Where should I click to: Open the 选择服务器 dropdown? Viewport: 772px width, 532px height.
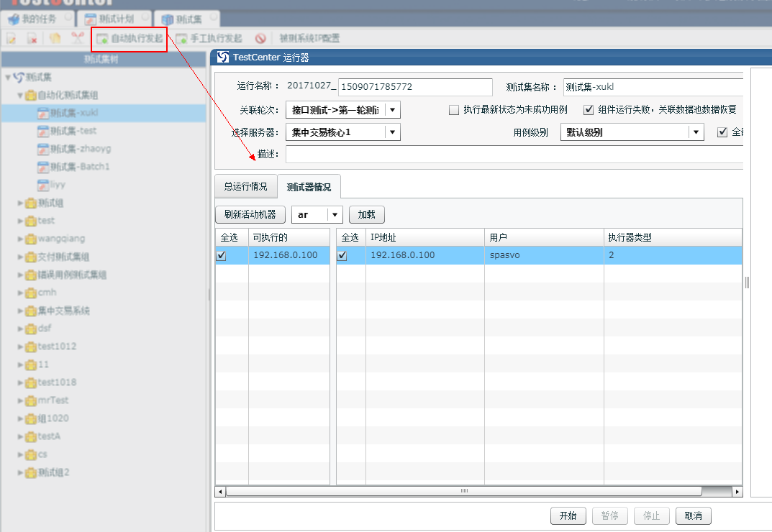pos(393,132)
